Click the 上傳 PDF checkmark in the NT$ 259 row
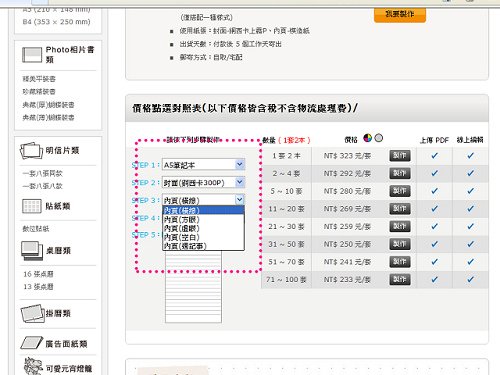Viewport: 500px width, 375px height. [x=434, y=226]
